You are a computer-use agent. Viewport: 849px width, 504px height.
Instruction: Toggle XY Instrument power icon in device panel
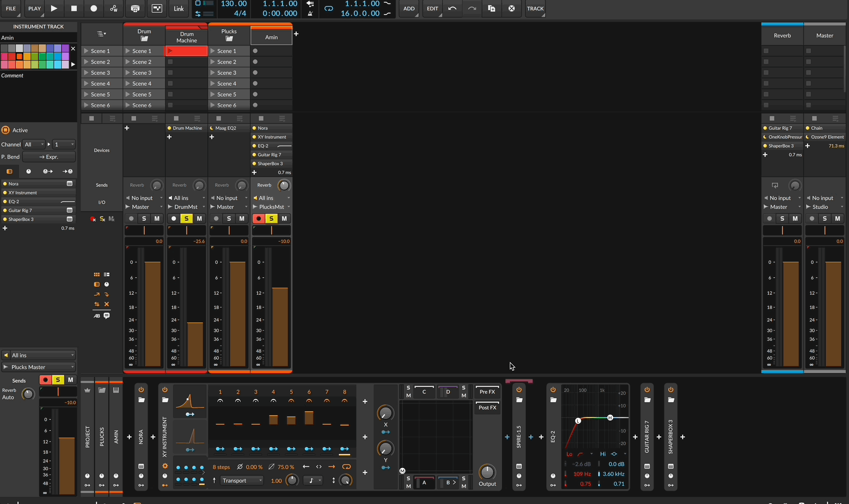click(165, 390)
